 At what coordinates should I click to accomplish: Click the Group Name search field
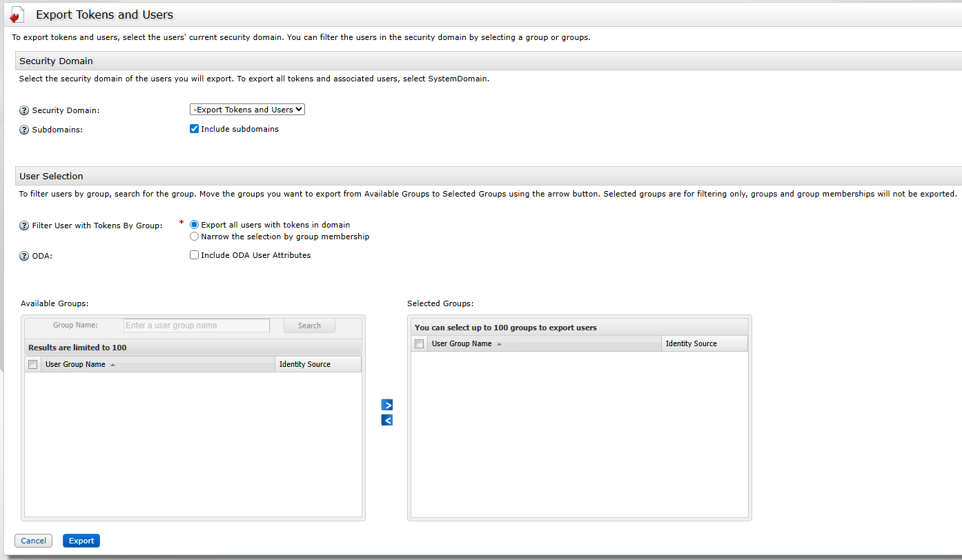(x=197, y=326)
